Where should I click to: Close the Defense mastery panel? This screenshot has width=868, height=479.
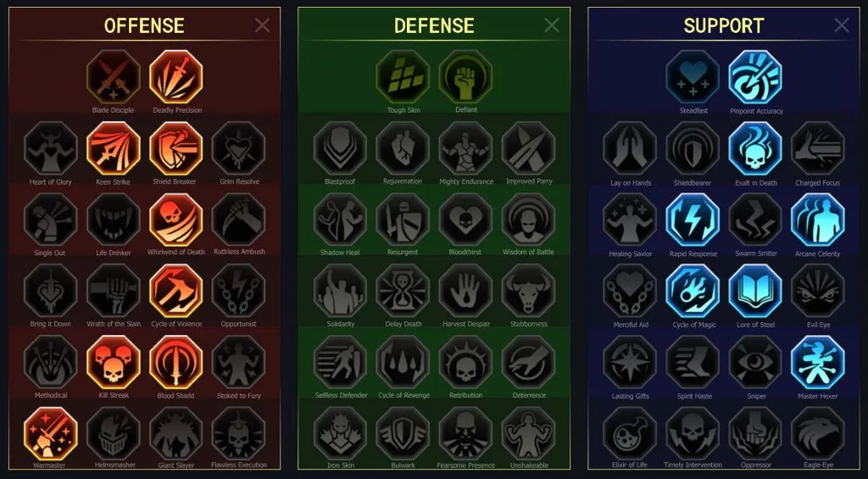pos(552,25)
